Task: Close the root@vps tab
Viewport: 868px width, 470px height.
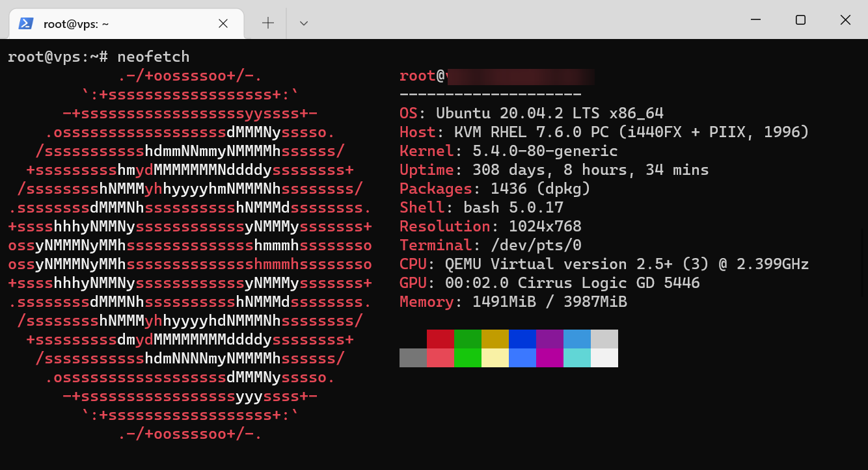Action: [x=223, y=23]
